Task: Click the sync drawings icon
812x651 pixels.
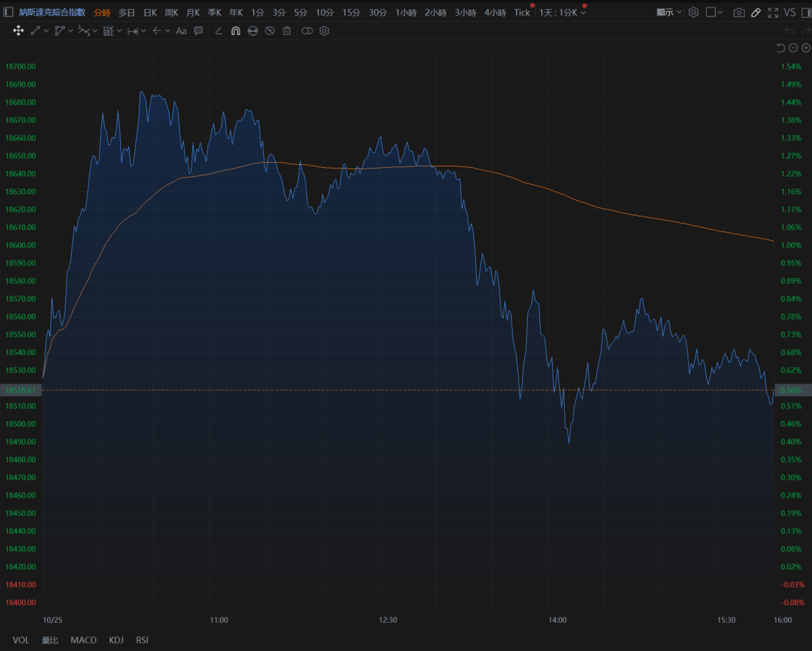Action: [x=253, y=31]
